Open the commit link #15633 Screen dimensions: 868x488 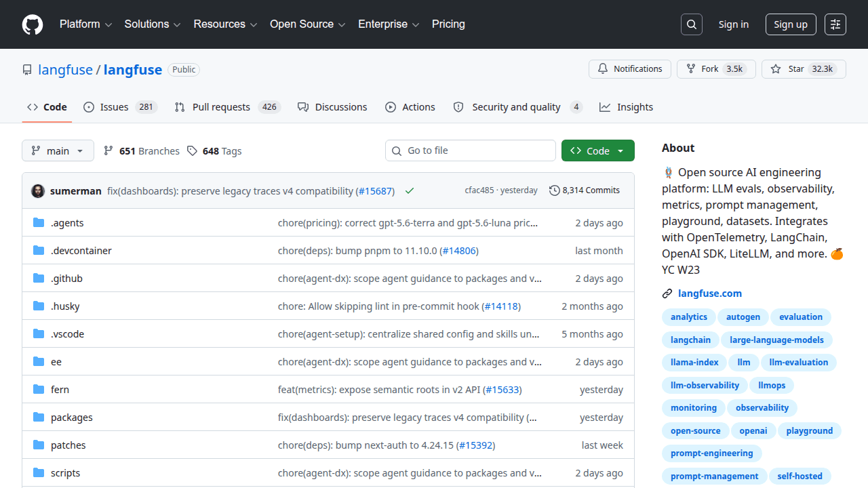tap(502, 390)
